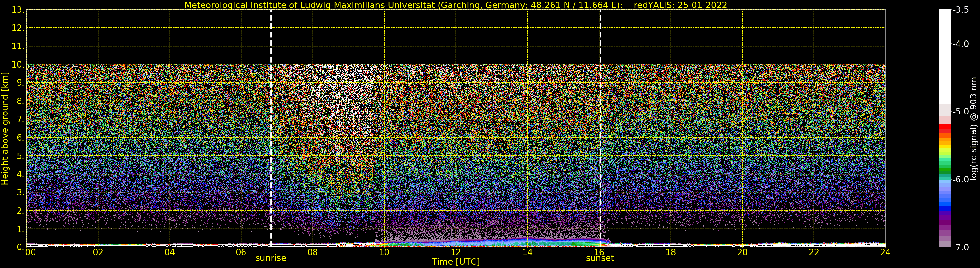
Task: Click height axis tick label '7.'
Action: (x=21, y=119)
